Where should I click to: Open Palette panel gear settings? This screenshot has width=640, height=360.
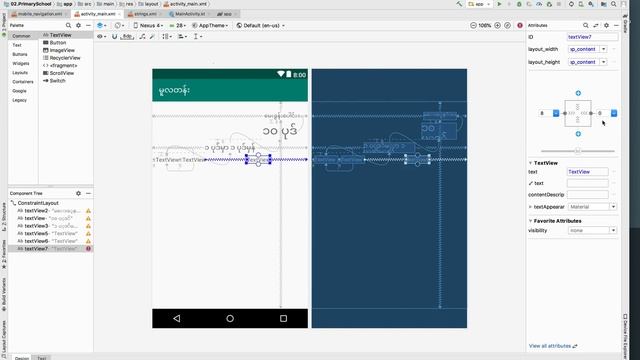[78, 25]
